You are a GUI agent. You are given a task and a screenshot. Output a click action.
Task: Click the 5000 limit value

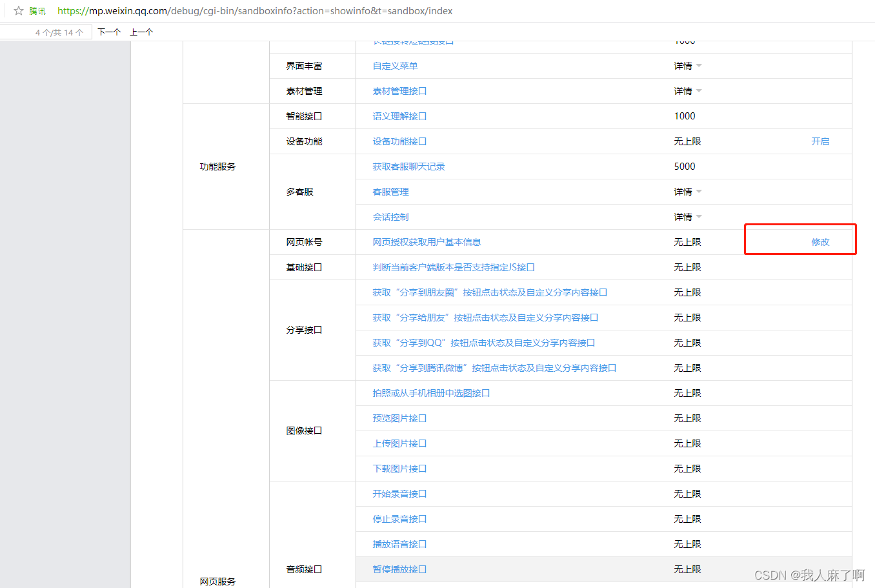[685, 167]
